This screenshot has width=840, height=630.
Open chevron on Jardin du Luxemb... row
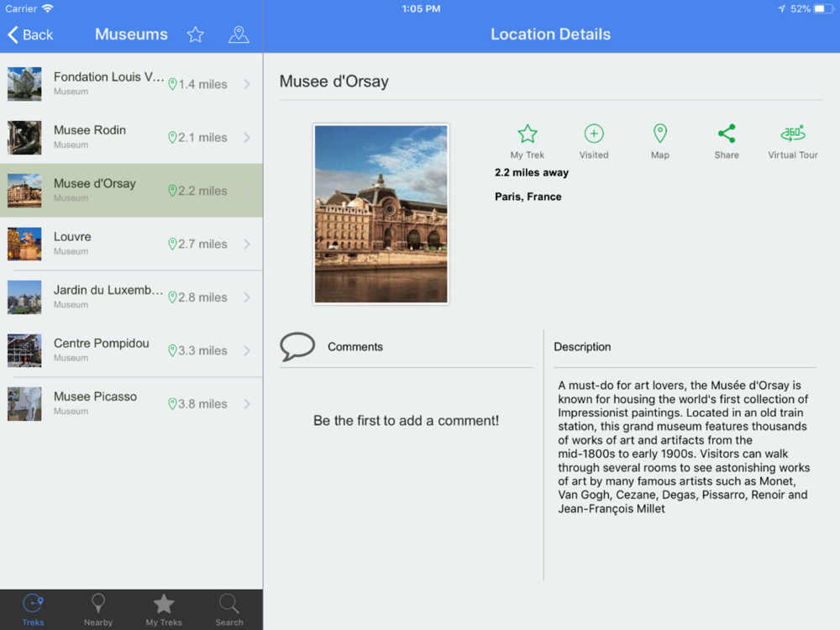tap(247, 297)
